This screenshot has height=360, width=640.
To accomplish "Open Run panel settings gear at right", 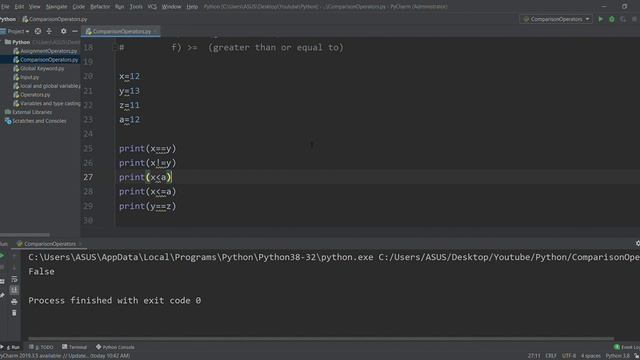I will (638, 243).
